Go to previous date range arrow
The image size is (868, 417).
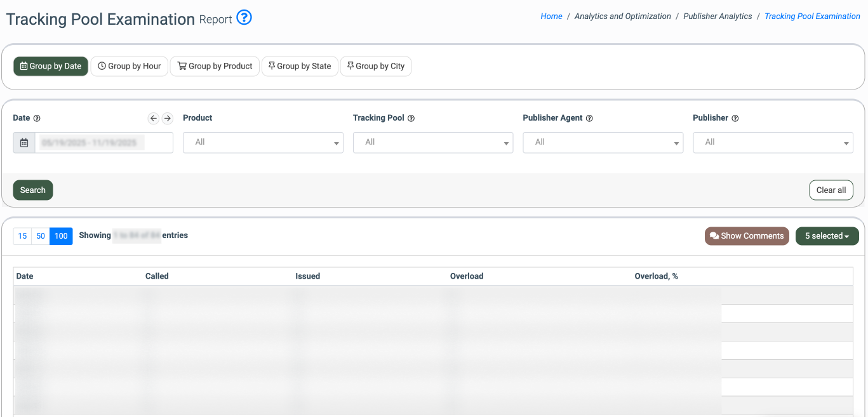coord(154,118)
